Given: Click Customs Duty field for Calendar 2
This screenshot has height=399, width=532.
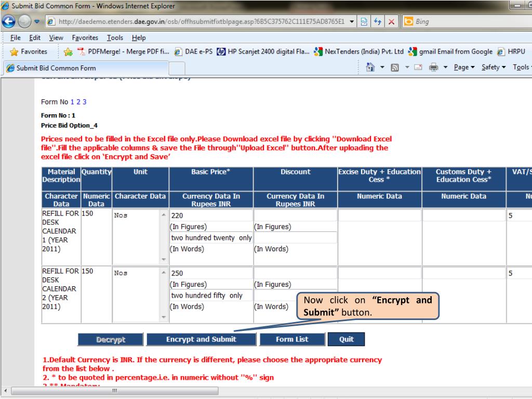Looking at the screenshot, I should [x=463, y=273].
